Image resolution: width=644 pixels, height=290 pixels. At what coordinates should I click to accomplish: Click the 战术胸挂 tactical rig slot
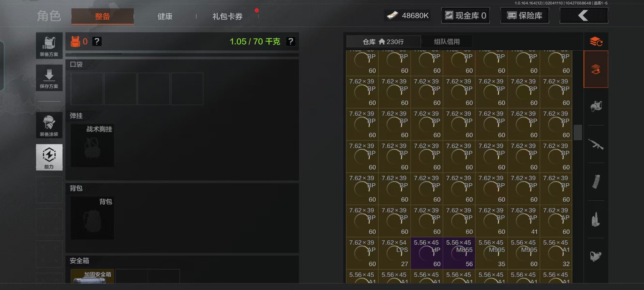tap(92, 145)
